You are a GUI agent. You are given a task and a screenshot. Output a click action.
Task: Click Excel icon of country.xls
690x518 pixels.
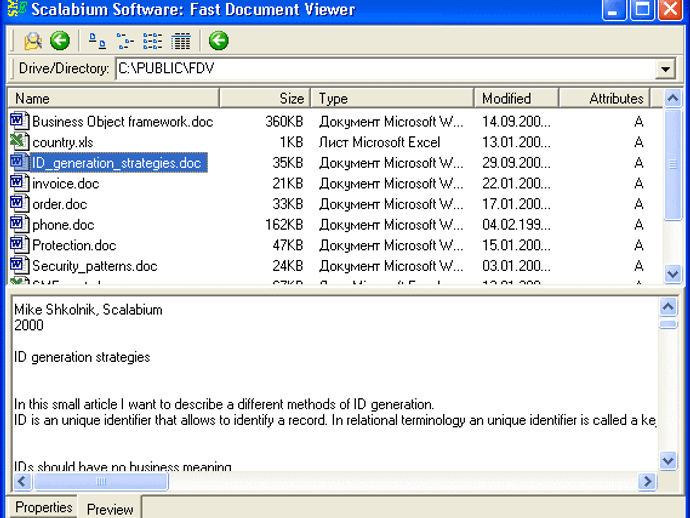coord(19,141)
